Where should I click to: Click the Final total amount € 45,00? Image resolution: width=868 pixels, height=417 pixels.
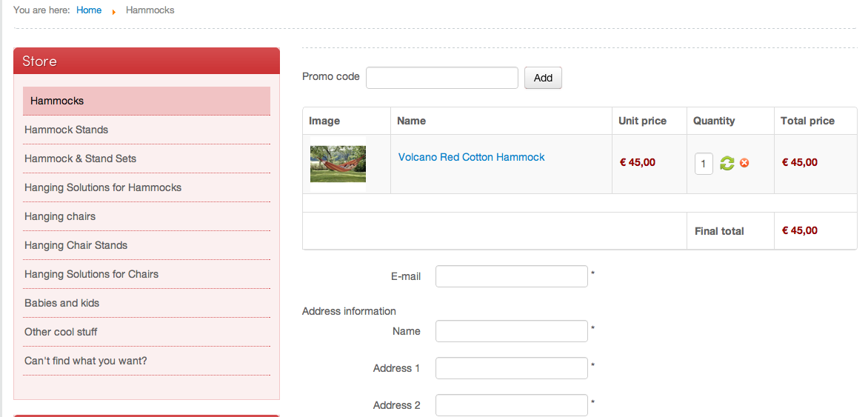[799, 230]
